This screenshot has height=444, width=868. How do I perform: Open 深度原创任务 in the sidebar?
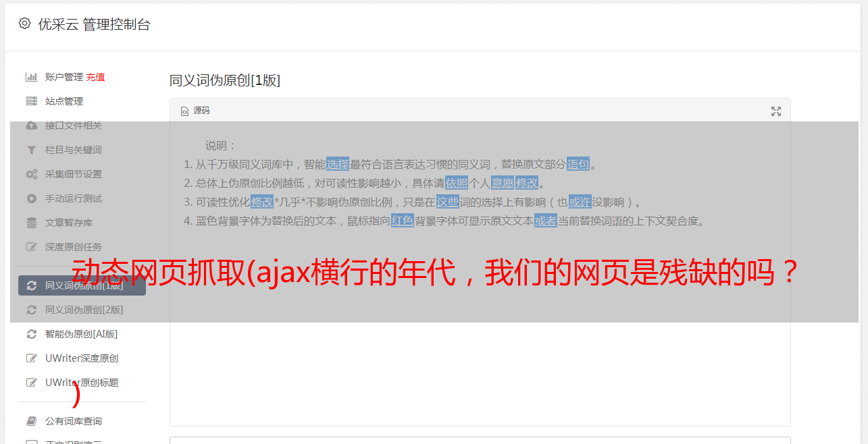(74, 247)
